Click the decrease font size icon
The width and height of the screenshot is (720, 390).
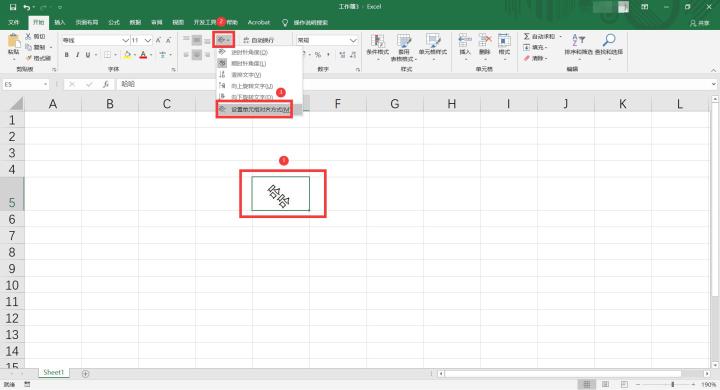(x=169, y=40)
